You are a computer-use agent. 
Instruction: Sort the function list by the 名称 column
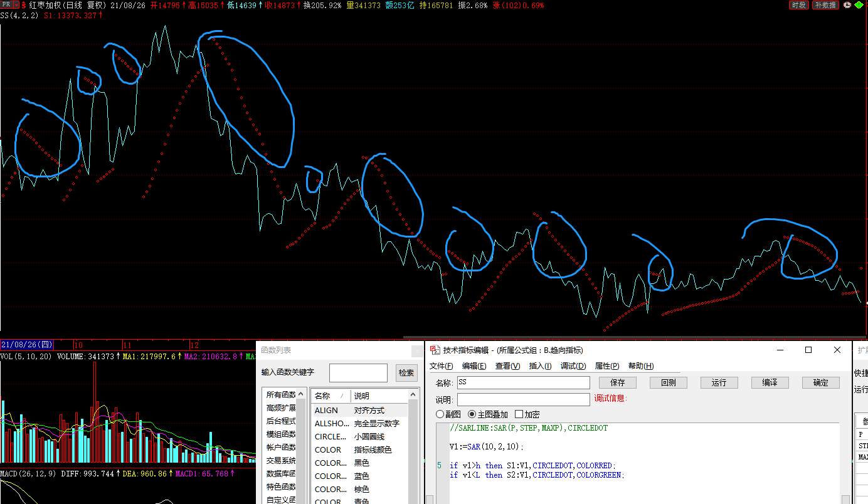[x=331, y=396]
